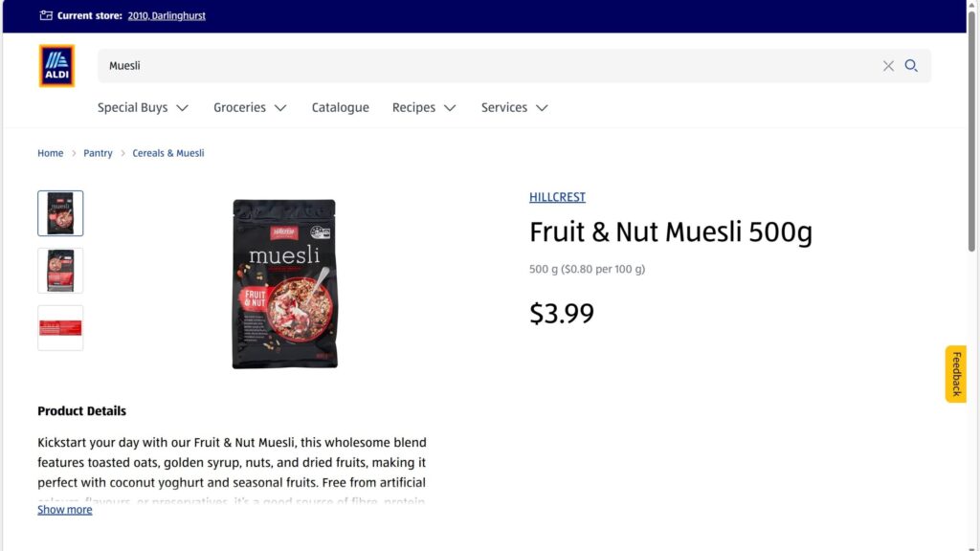Select the third product thumbnail
The width and height of the screenshot is (980, 551).
point(60,328)
